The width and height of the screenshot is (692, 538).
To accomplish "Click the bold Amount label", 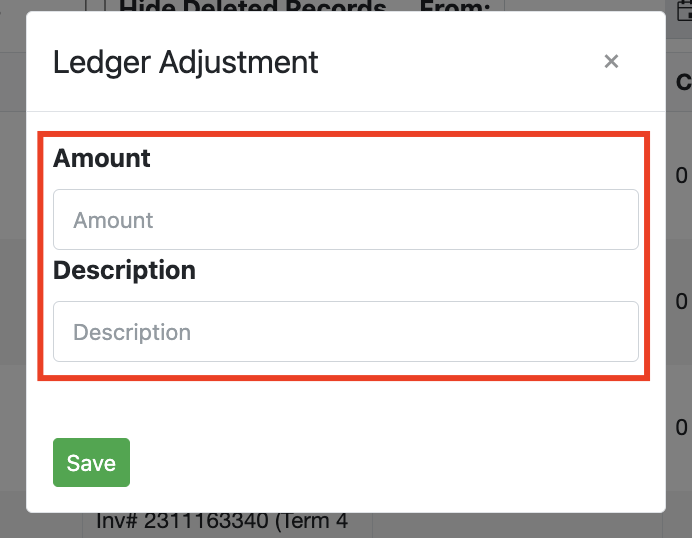I will click(x=102, y=158).
